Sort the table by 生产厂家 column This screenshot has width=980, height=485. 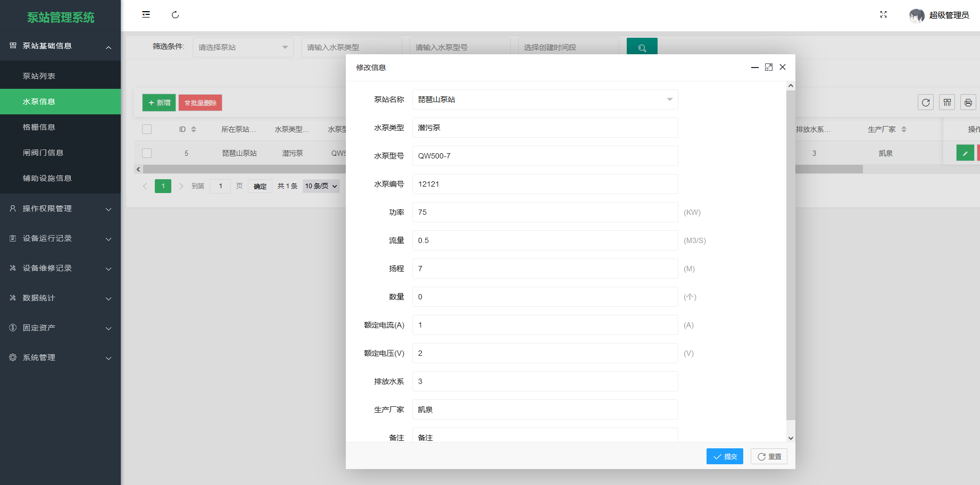point(904,129)
